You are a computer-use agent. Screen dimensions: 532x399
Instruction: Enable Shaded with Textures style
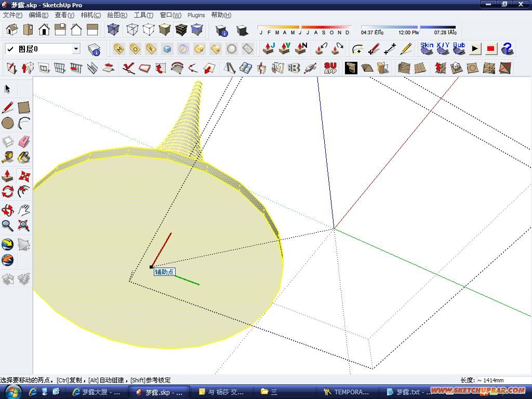coord(181,30)
